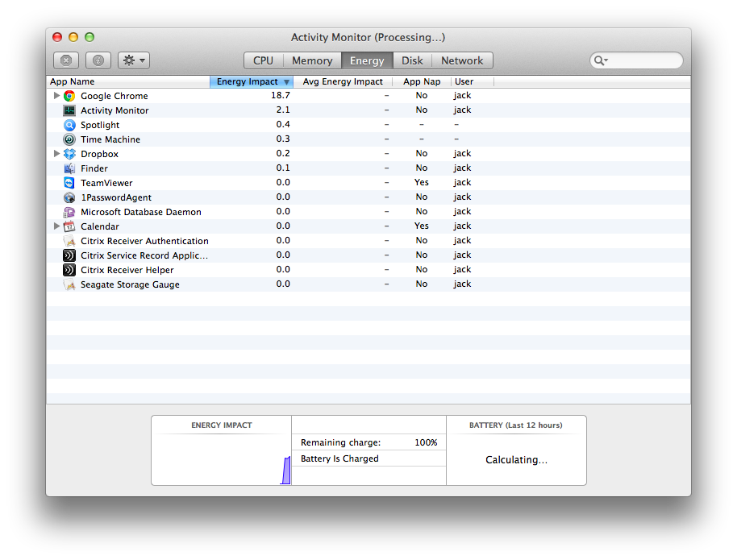Select the Seagate Storage Gauge row name

coord(130,284)
